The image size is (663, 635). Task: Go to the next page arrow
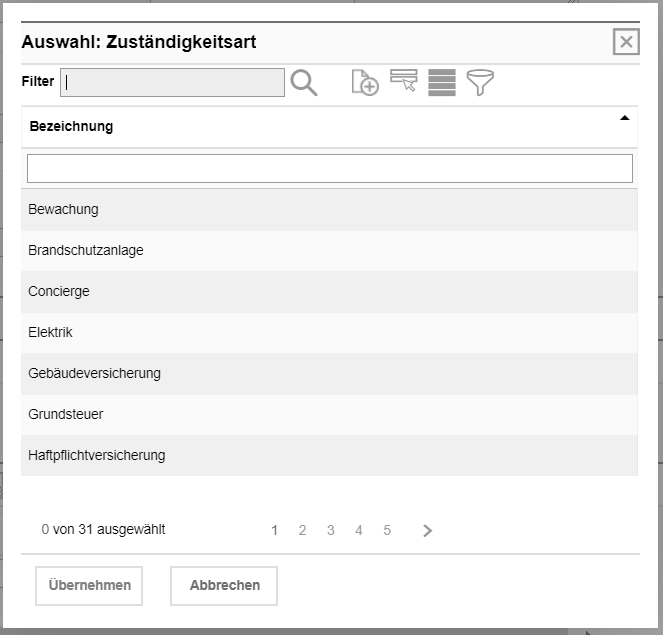tap(428, 531)
